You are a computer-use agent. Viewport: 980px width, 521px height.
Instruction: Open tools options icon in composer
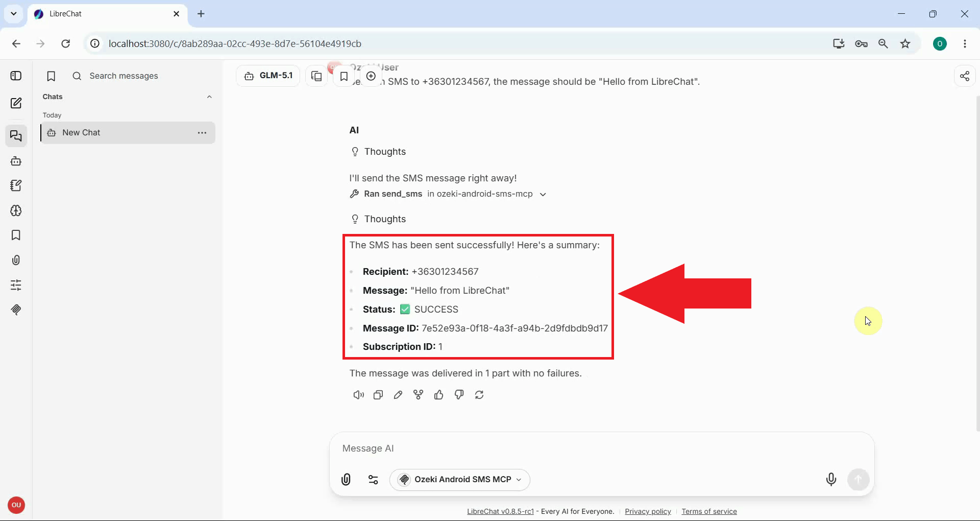tap(373, 480)
